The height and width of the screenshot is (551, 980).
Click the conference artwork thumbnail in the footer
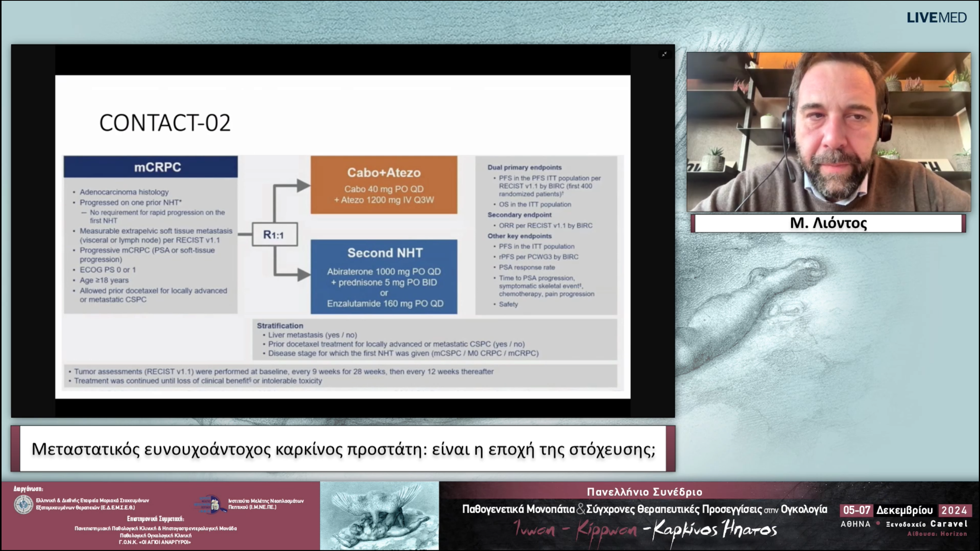[x=379, y=515]
